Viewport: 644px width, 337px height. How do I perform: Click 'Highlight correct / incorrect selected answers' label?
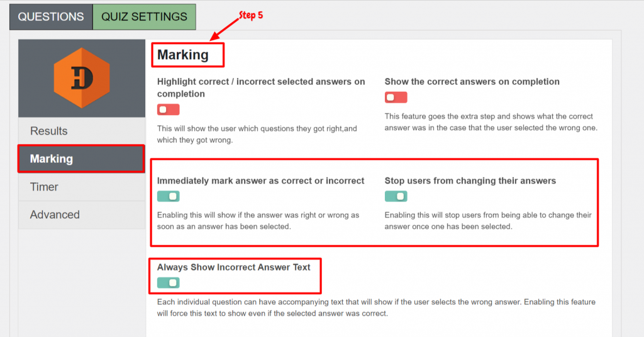(261, 88)
